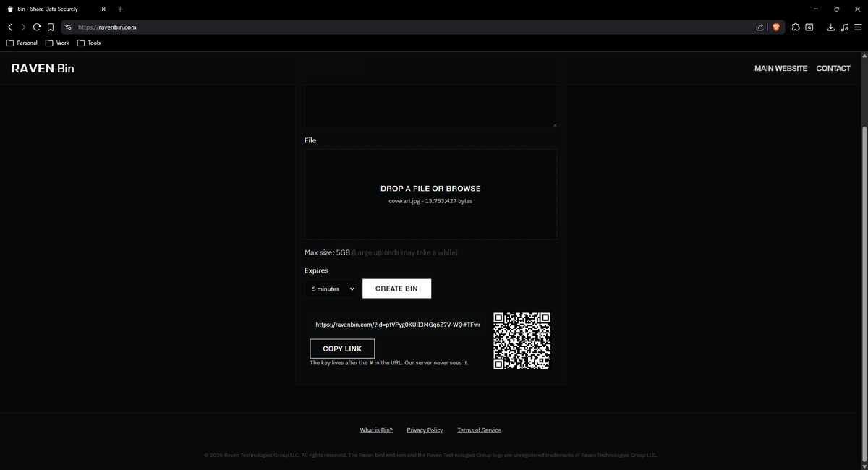The height and width of the screenshot is (470, 868).
Task: Click the generated ravenbin link field
Action: click(x=398, y=325)
